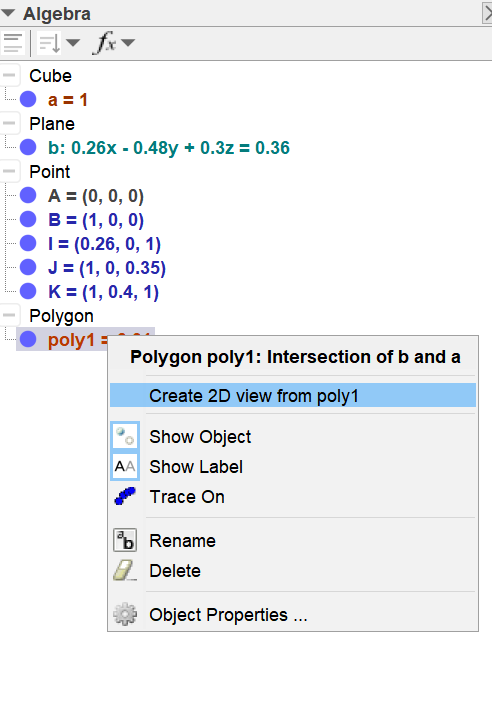The width and height of the screenshot is (492, 702).
Task: Click the Delete eraser icon
Action: click(125, 570)
